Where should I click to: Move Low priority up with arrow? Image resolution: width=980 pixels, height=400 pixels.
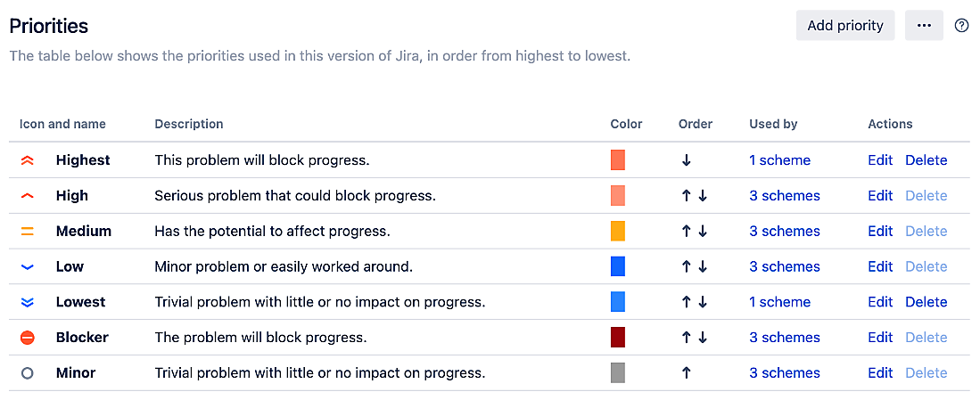pos(687,267)
